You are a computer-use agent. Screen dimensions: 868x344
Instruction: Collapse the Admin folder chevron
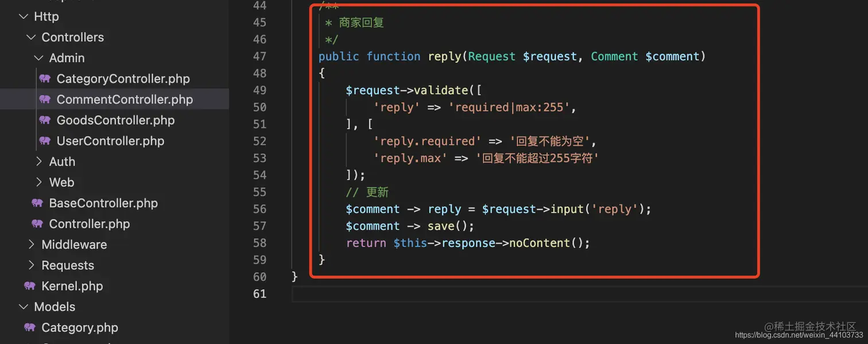pyautogui.click(x=38, y=58)
